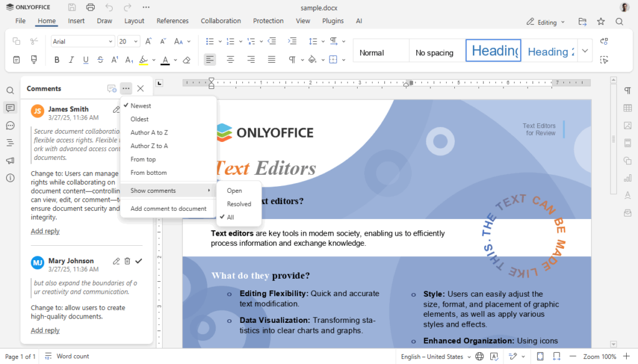
Task: Resolve Mary Johnson's comment with the checkmark
Action: coord(139,261)
